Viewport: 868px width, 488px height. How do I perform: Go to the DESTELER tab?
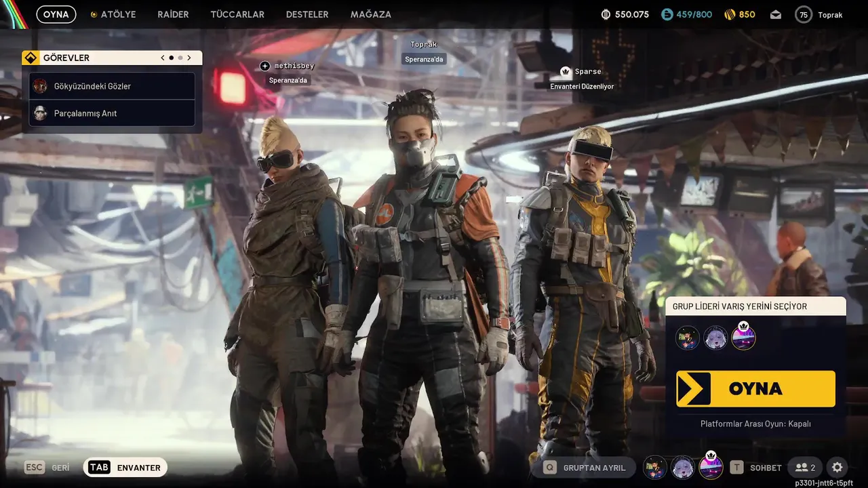tap(307, 14)
